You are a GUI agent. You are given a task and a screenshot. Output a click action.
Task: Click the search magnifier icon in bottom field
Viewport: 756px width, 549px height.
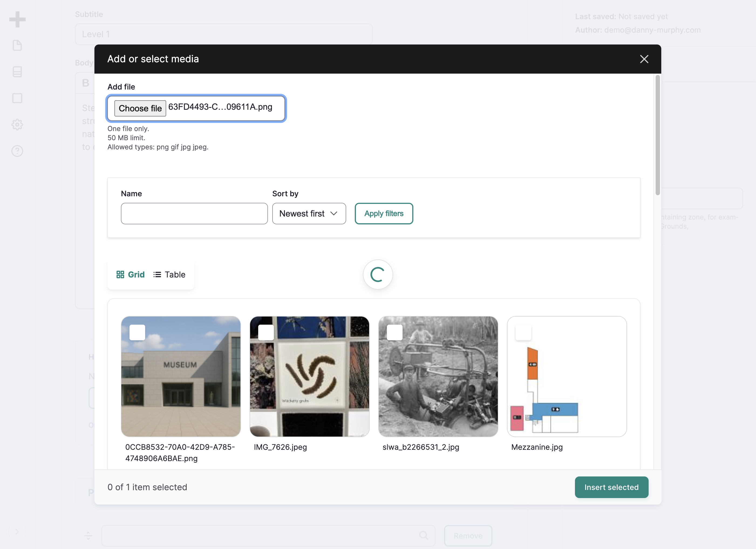424,535
